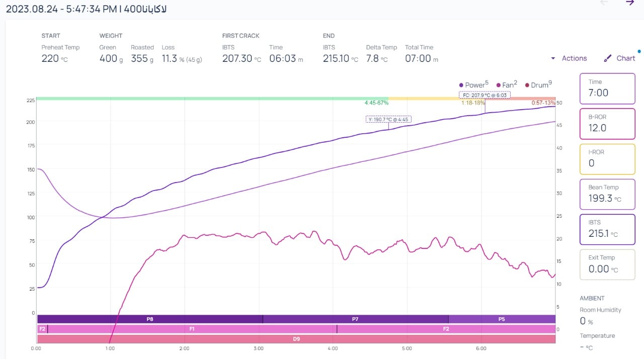The height and width of the screenshot is (359, 644).
Task: Toggle the I-ROR curve card
Action: [x=607, y=159]
